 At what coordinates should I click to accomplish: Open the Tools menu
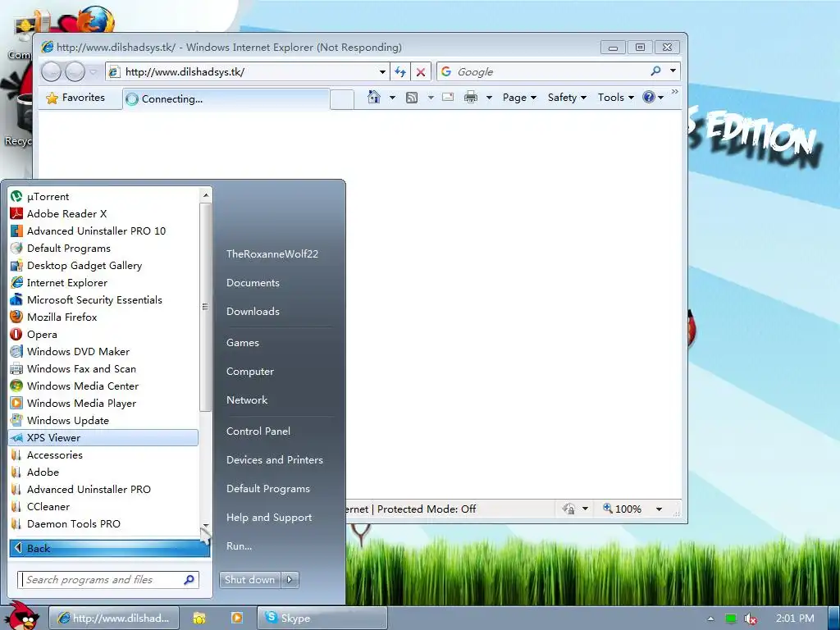(615, 98)
